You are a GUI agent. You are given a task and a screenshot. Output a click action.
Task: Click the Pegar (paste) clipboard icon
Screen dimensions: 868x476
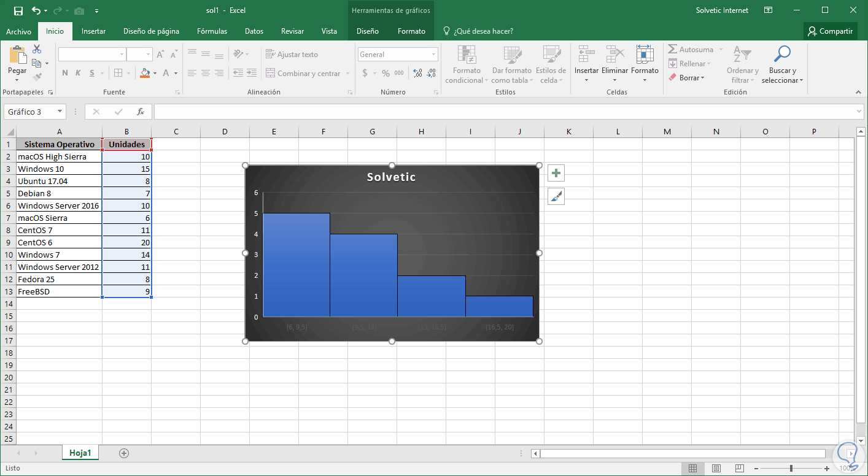[x=17, y=55]
